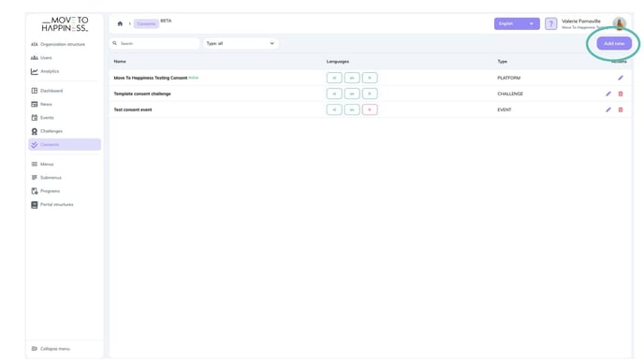Edit the Test consent event row
Screen dimensions: 644x362
(x=608, y=109)
